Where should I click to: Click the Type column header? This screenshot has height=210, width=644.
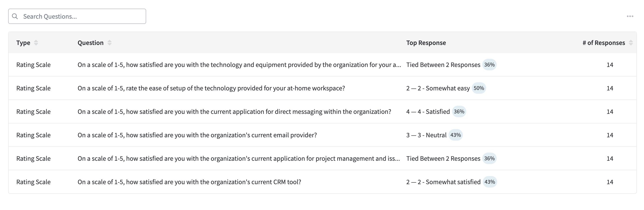(23, 43)
